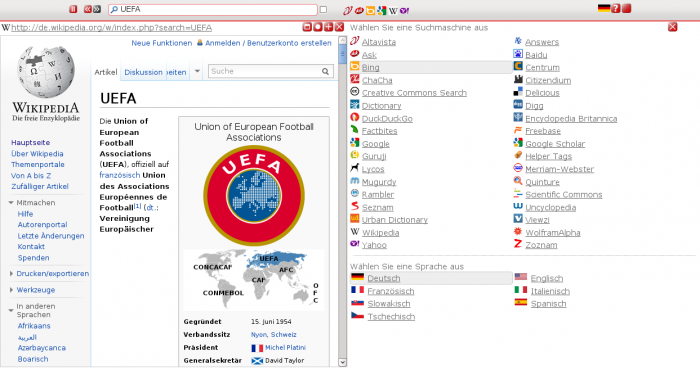Click the red pause button in the toolbar
The image size is (700, 370).
pyautogui.click(x=73, y=9)
